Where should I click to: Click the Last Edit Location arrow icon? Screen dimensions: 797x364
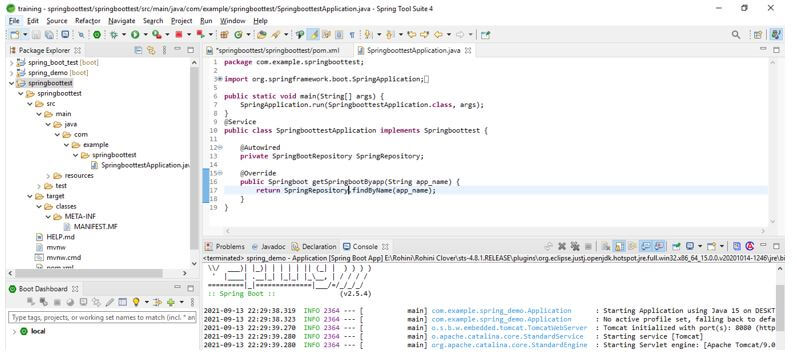tap(412, 35)
